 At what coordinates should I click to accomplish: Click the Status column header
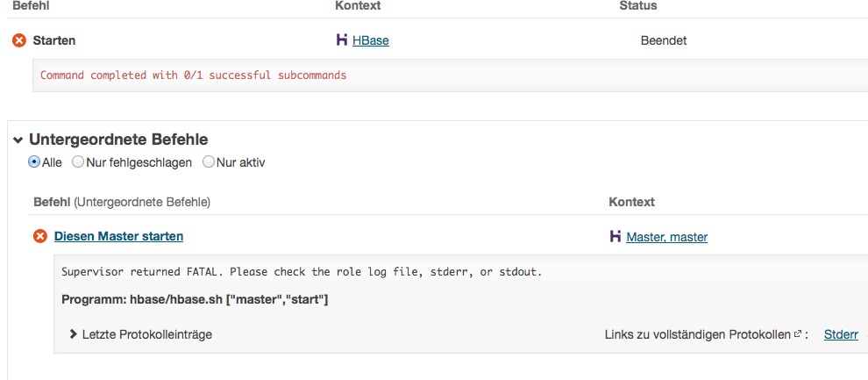638,6
